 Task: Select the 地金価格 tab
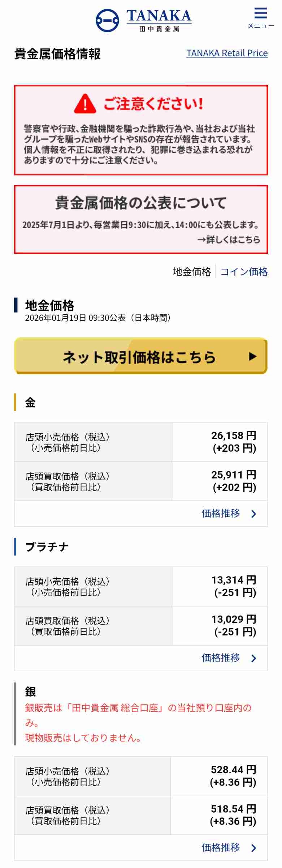192,272
